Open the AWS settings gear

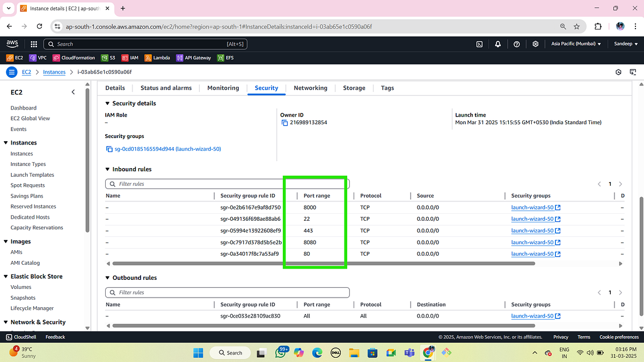535,44
